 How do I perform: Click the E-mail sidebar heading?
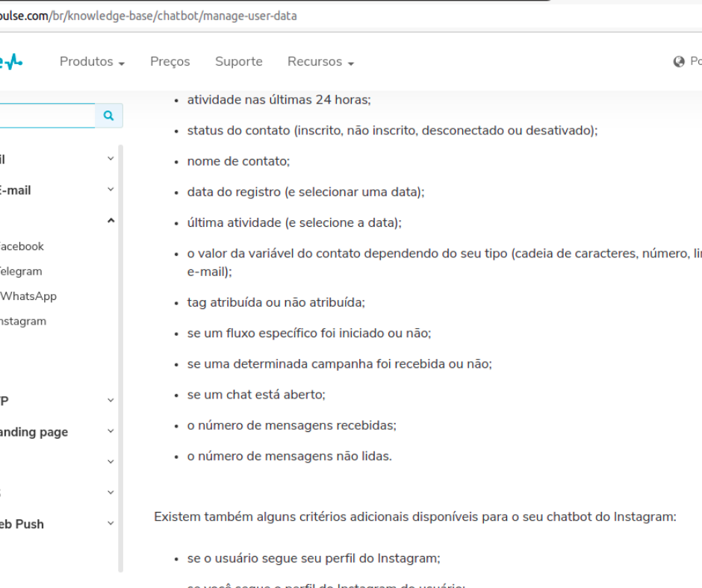[x=15, y=190]
